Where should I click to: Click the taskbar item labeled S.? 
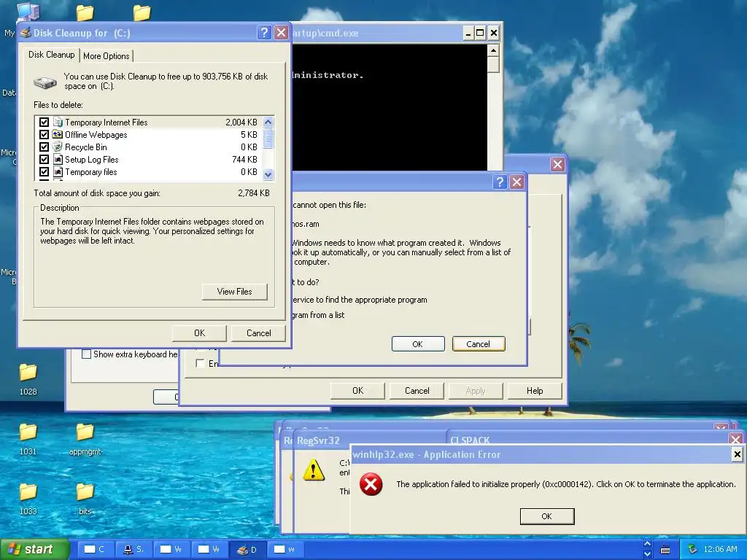click(133, 549)
